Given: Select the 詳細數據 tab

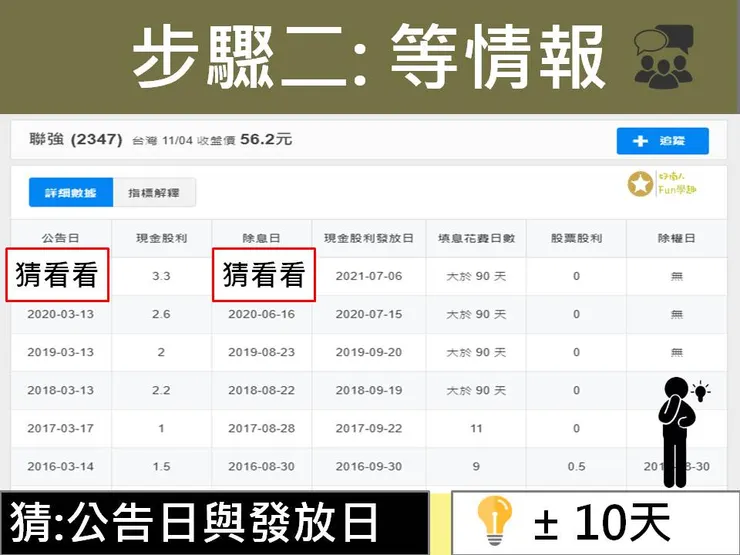Looking at the screenshot, I should [71, 192].
